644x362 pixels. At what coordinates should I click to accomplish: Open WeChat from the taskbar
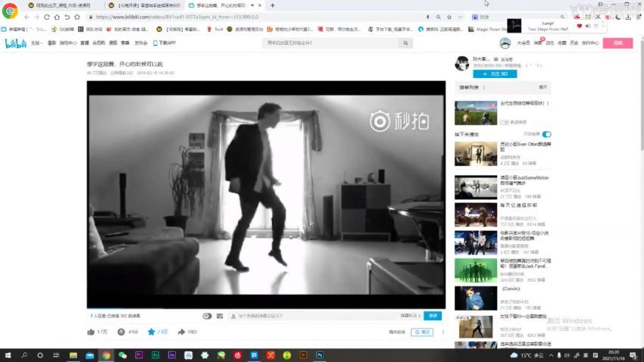[x=123, y=355]
